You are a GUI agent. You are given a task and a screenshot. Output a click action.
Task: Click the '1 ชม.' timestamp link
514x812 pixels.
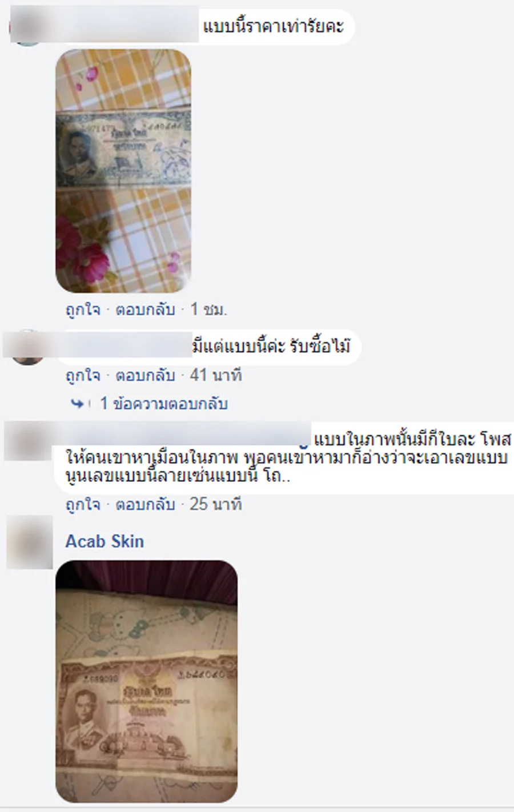pyautogui.click(x=208, y=309)
